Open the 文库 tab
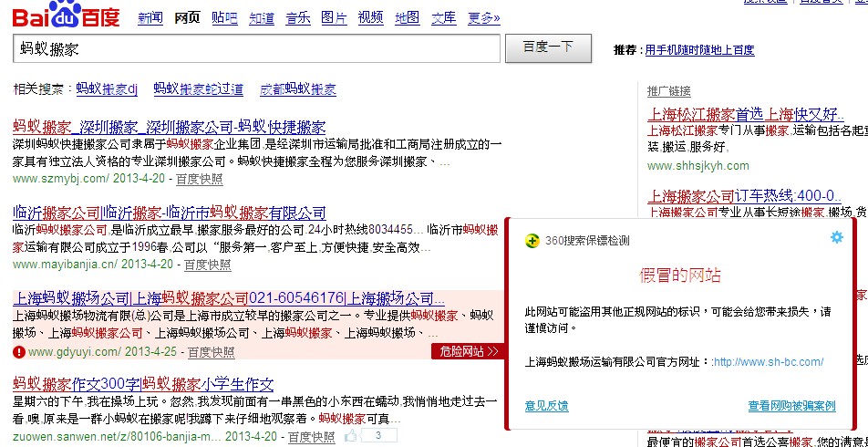Image resolution: width=868 pixels, height=447 pixels. 444,18
